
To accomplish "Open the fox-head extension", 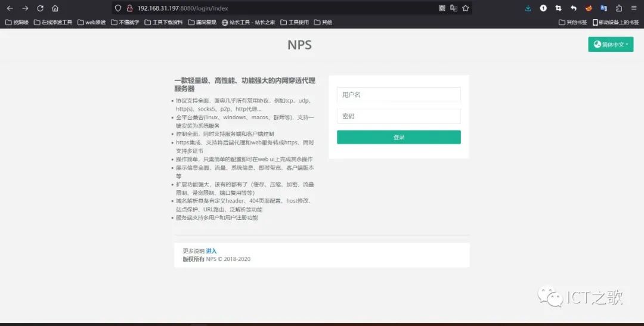I will [589, 8].
